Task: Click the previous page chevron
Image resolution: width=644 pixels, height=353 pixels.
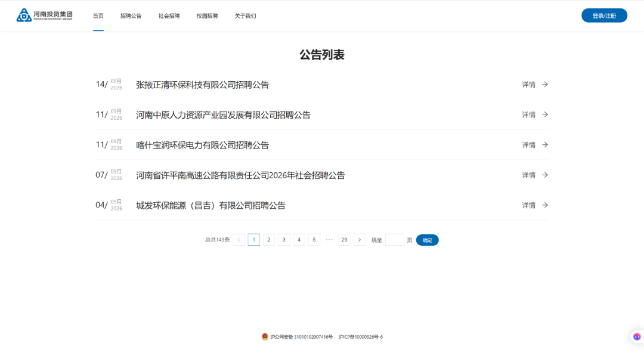Action: point(239,240)
